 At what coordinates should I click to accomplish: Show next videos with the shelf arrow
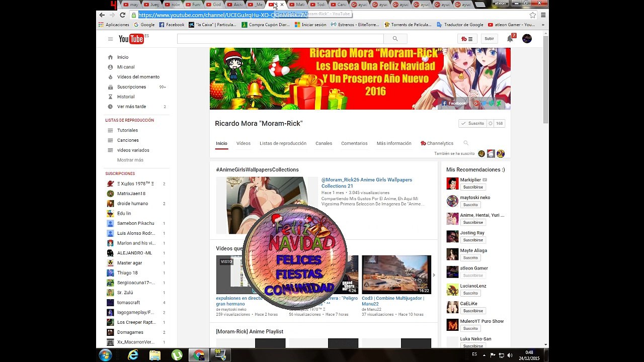[434, 275]
